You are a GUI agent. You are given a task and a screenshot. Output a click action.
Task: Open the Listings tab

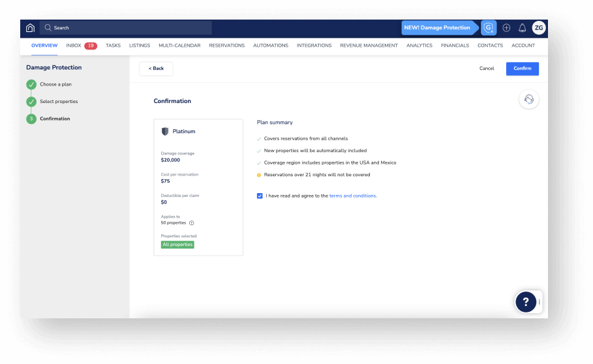pyautogui.click(x=140, y=46)
